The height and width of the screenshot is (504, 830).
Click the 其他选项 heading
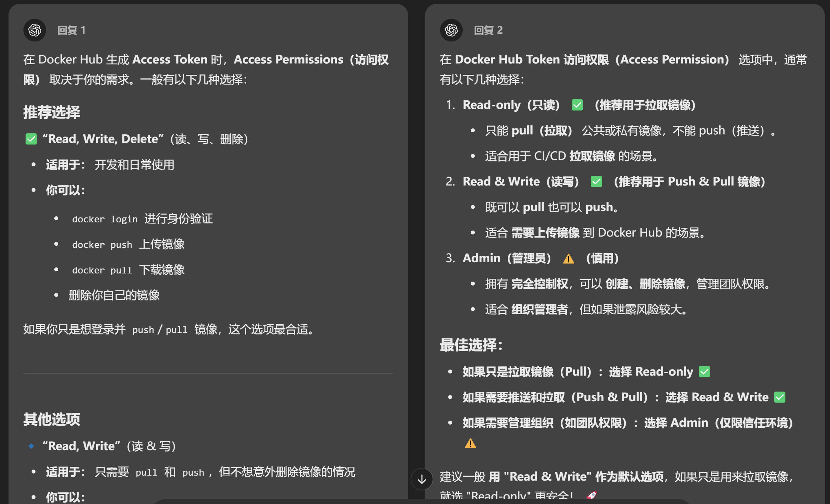tap(52, 419)
